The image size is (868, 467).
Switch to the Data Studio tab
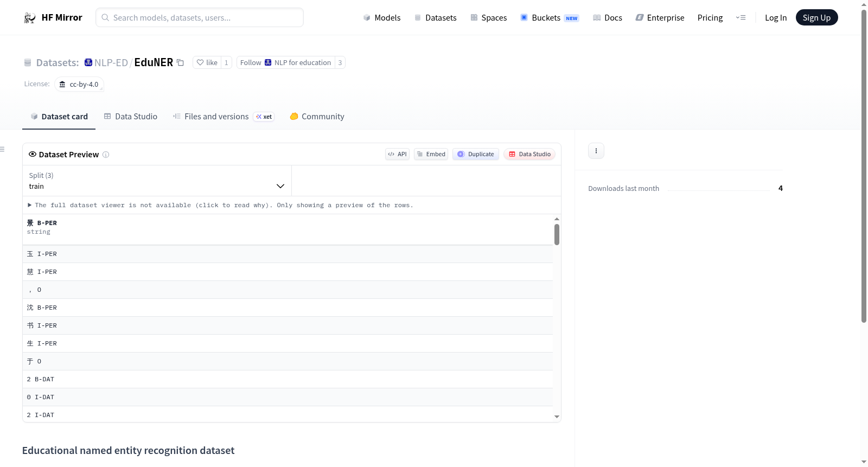point(131,117)
